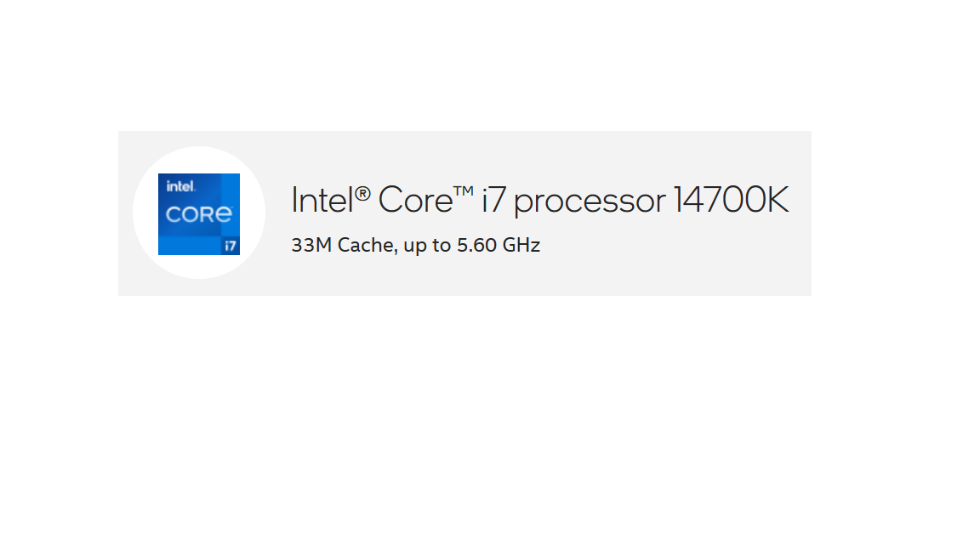Screen dimensions: 980x551
Task: Click the 'i7' text in the heading
Action: pyautogui.click(x=493, y=200)
